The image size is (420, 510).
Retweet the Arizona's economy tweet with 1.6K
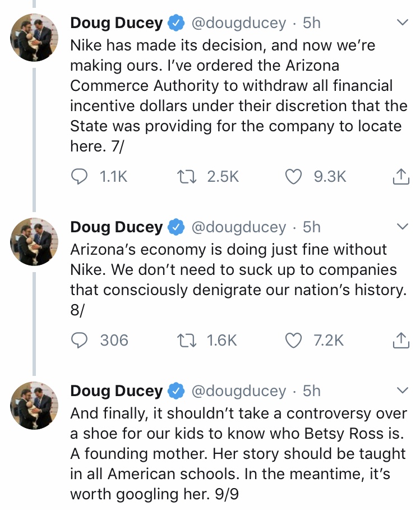(184, 340)
